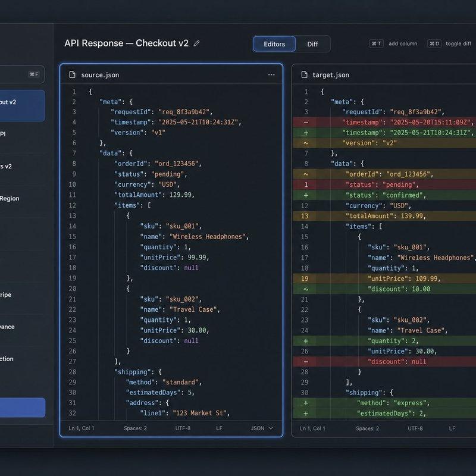Click the added timestamp plus marker in target.json
This screenshot has height=476, width=476.
pos(306,133)
